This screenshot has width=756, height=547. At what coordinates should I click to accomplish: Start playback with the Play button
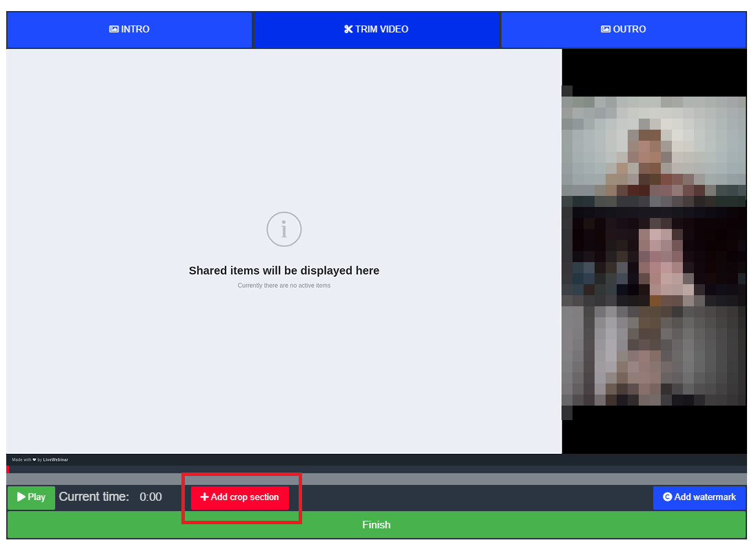tap(31, 497)
